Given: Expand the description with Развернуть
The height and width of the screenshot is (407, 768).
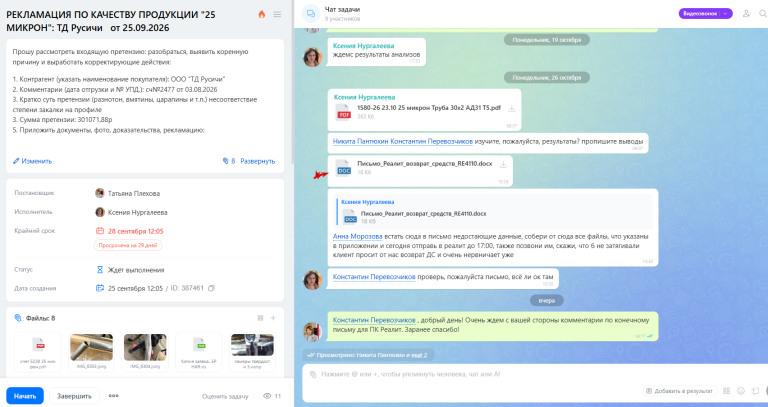Looking at the screenshot, I should pyautogui.click(x=257, y=161).
